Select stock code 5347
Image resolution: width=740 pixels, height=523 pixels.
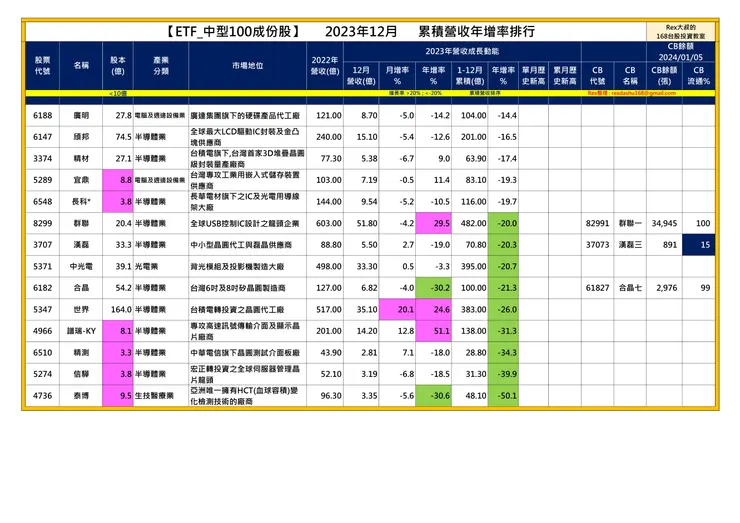point(42,310)
